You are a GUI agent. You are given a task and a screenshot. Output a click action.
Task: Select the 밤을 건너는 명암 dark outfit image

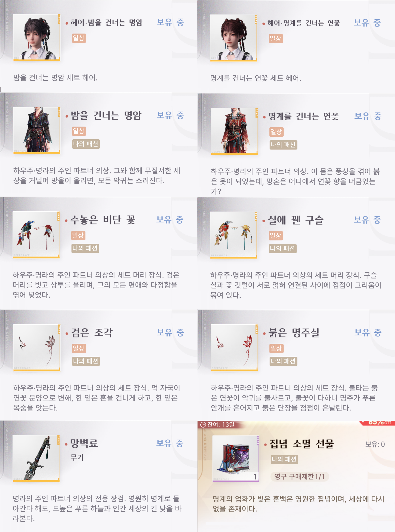tap(37, 130)
